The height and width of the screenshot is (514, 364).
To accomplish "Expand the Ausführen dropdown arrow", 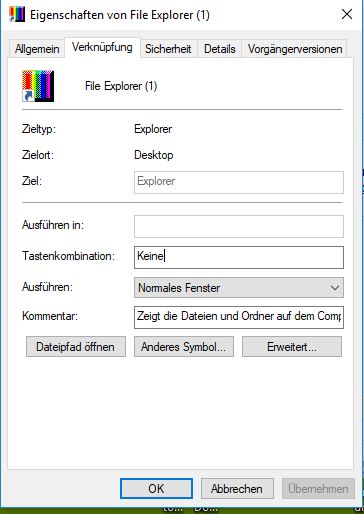I will tap(335, 288).
